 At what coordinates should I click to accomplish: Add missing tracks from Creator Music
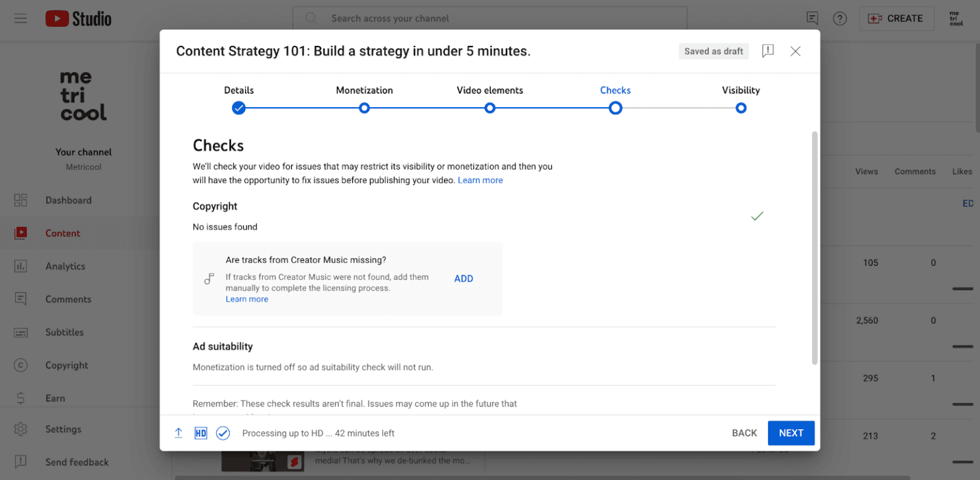(463, 279)
